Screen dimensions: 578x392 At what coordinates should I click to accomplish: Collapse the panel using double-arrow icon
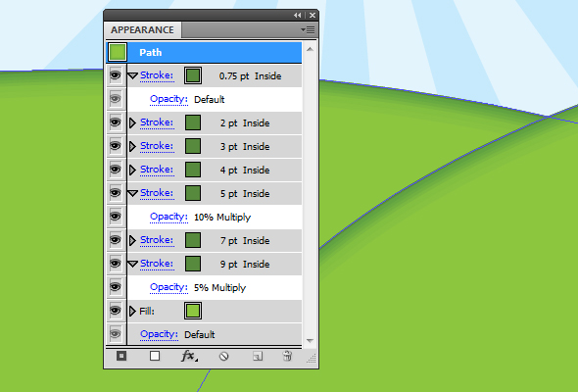click(298, 15)
